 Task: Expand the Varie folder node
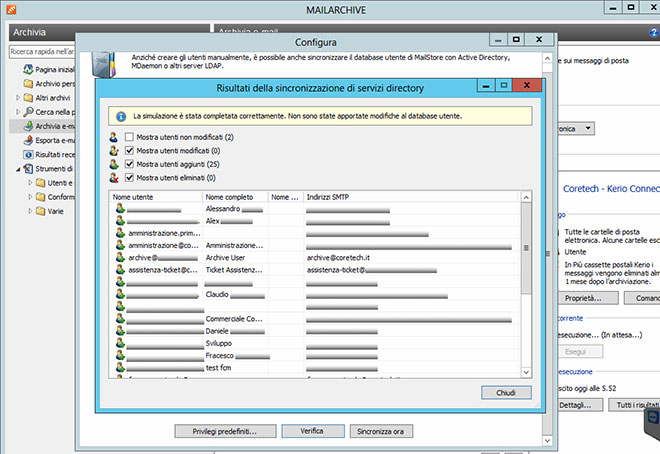(29, 211)
